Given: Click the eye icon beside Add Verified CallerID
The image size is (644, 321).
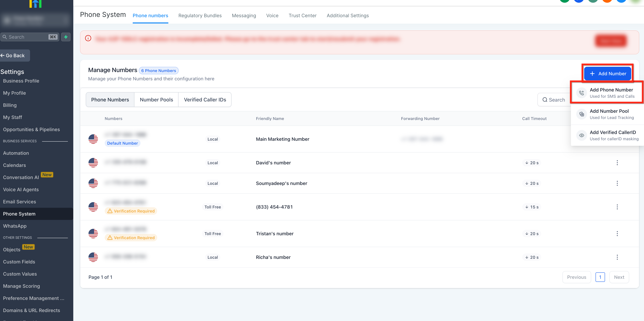Looking at the screenshot, I should [582, 135].
